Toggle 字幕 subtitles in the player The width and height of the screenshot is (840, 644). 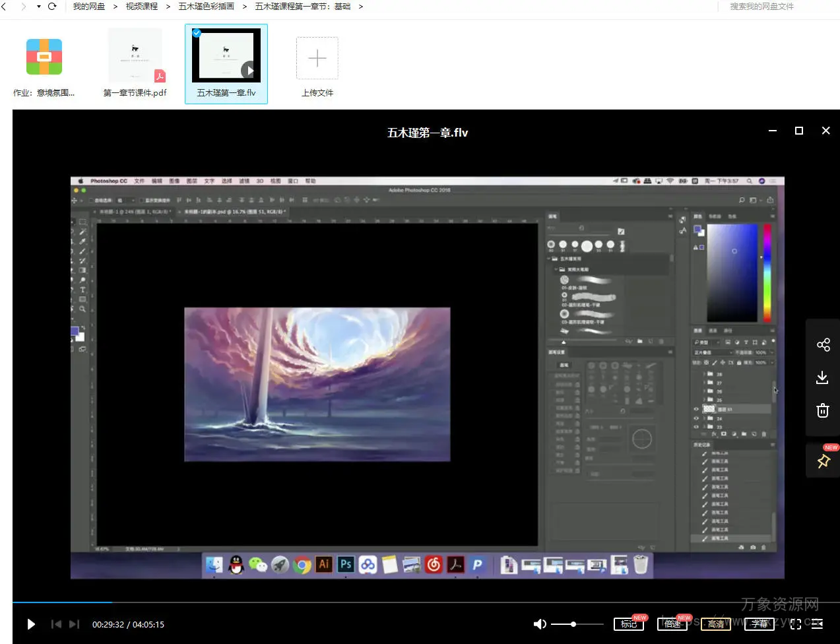[x=759, y=624]
